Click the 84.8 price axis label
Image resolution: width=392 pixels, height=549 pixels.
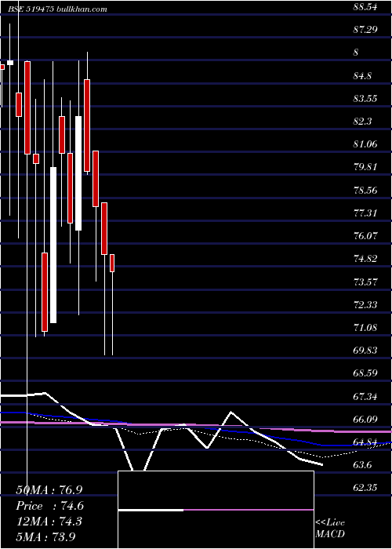pos(362,75)
